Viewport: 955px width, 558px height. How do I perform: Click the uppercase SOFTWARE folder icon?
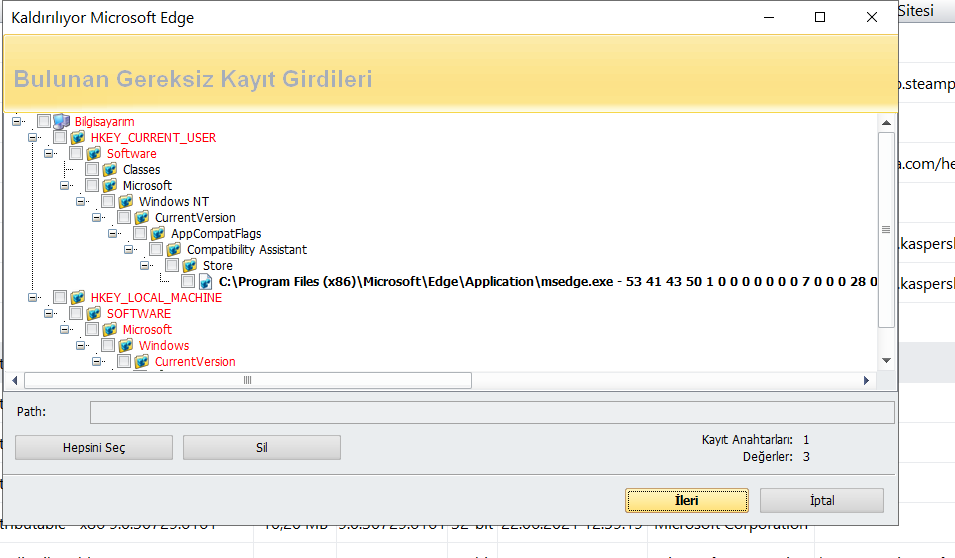pos(93,314)
